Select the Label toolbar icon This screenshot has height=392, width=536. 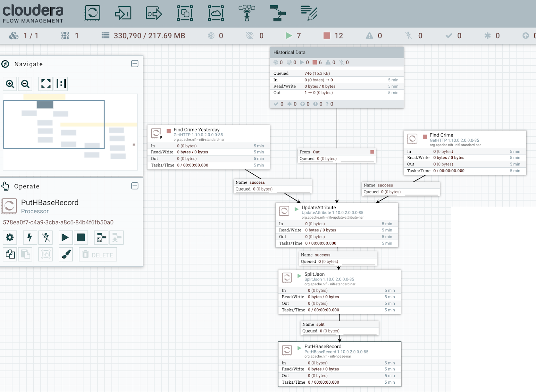point(309,13)
